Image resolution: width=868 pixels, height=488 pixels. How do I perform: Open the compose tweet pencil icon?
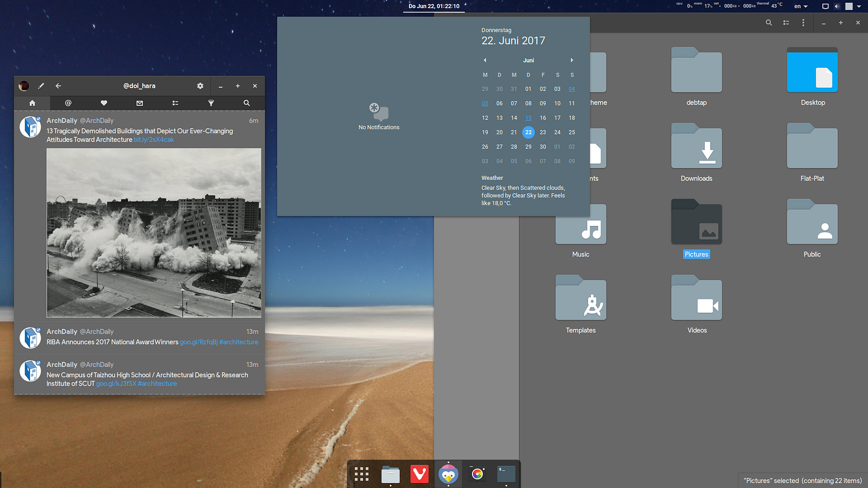pyautogui.click(x=41, y=86)
